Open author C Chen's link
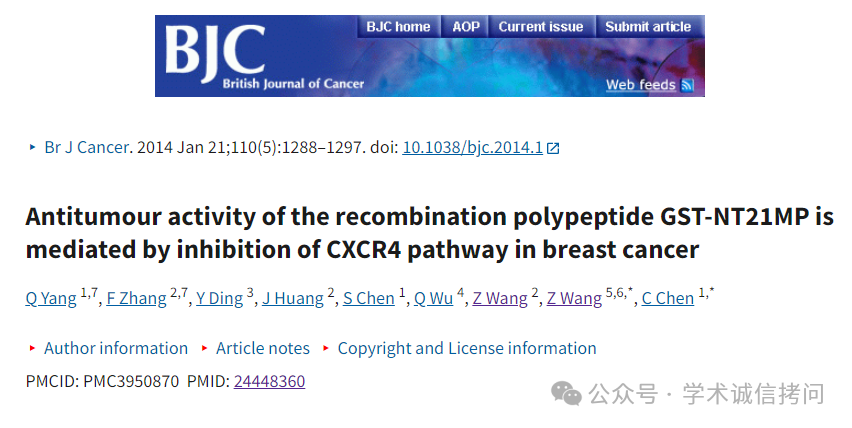This screenshot has width=852, height=428. [x=668, y=298]
